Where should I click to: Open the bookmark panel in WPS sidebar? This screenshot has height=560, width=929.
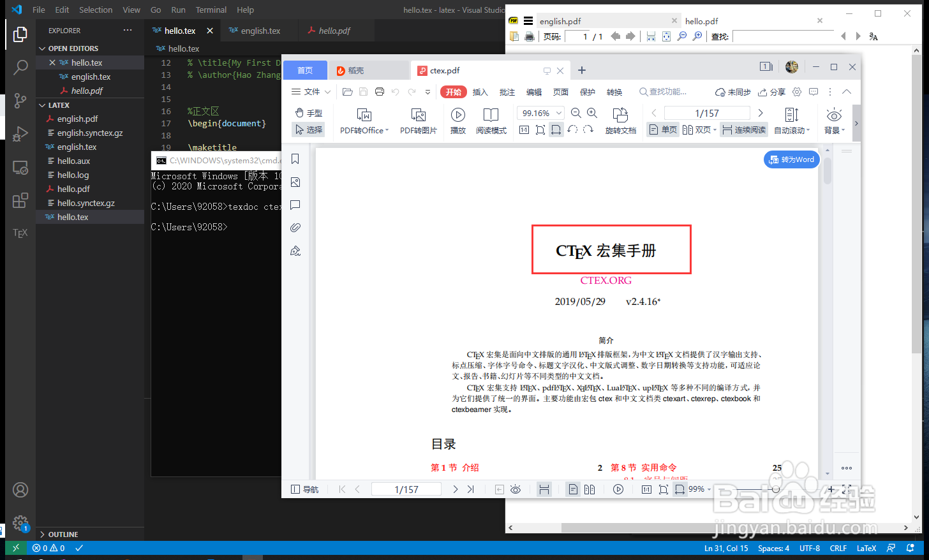coord(295,159)
